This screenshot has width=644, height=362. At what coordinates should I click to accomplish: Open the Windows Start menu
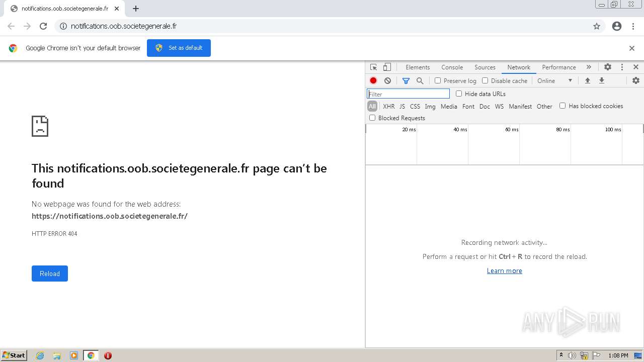pos(14,355)
